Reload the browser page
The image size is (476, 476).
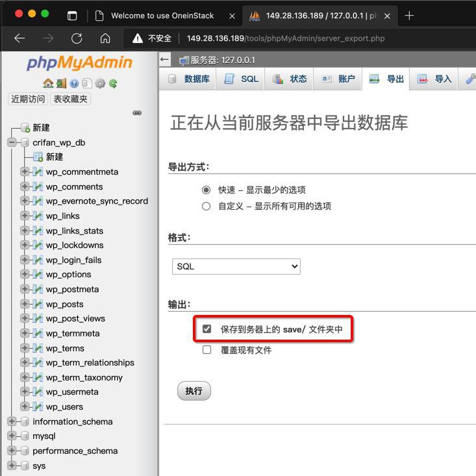pyautogui.click(x=77, y=38)
